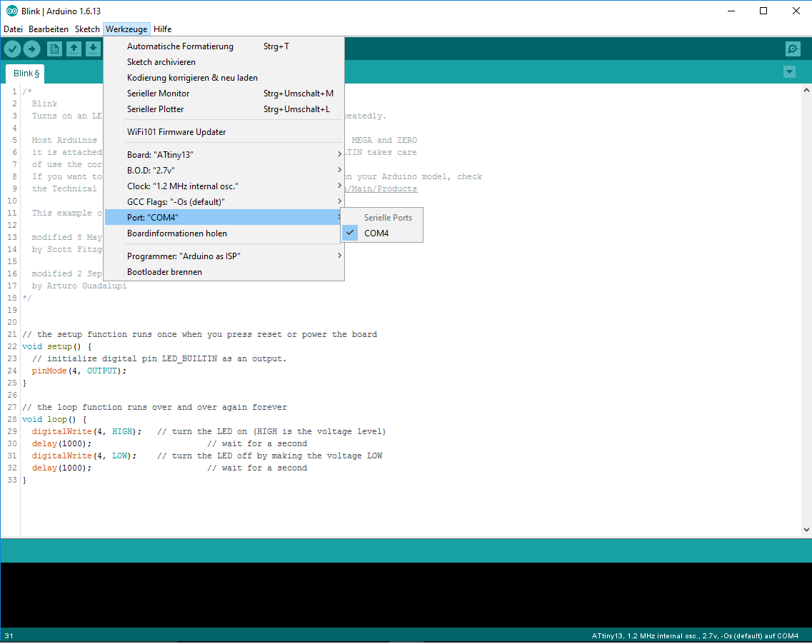Maximize the Arduino window
Image resolution: width=812 pixels, height=644 pixels.
763,11
